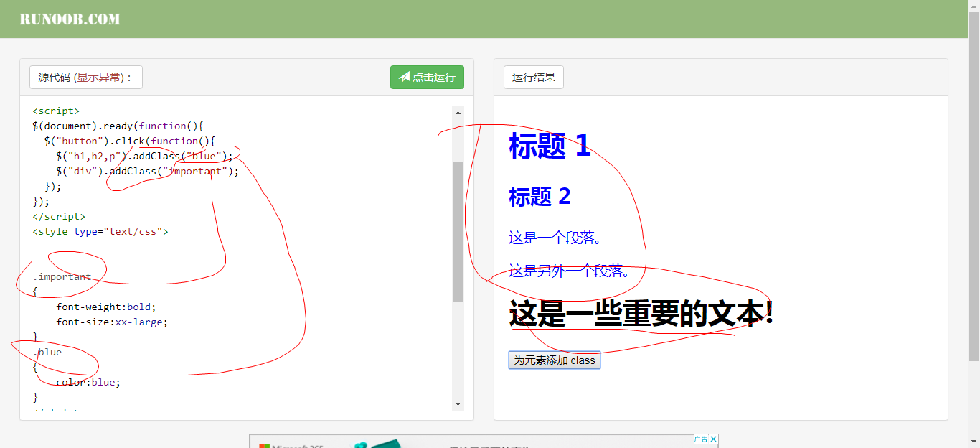Viewport: 980px width, 448px height.
Task: Click the 源代码 (显示异常) button
Action: (x=86, y=78)
